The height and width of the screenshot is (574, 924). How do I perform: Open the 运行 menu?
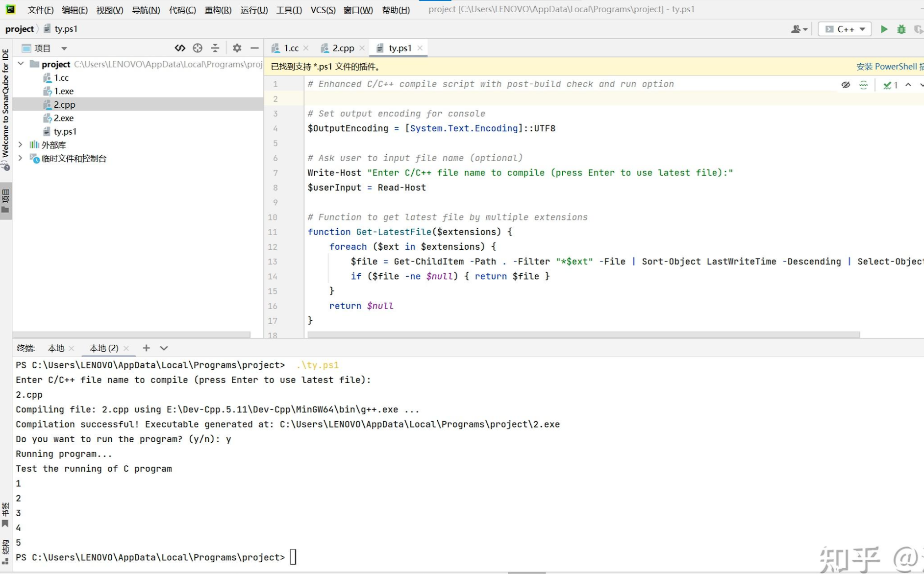pos(253,10)
